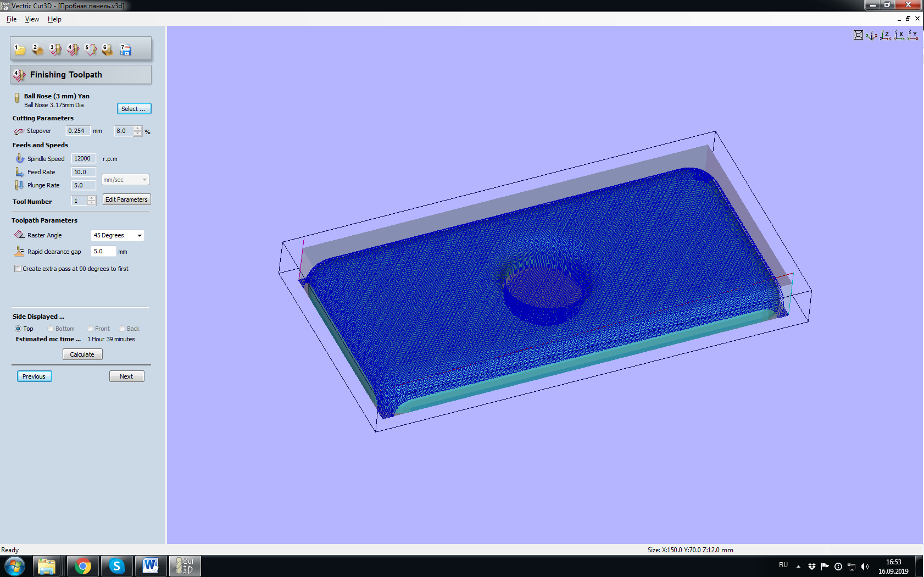Open Windows Start menu
Viewport: 924px width, 577px height.
pyautogui.click(x=15, y=566)
